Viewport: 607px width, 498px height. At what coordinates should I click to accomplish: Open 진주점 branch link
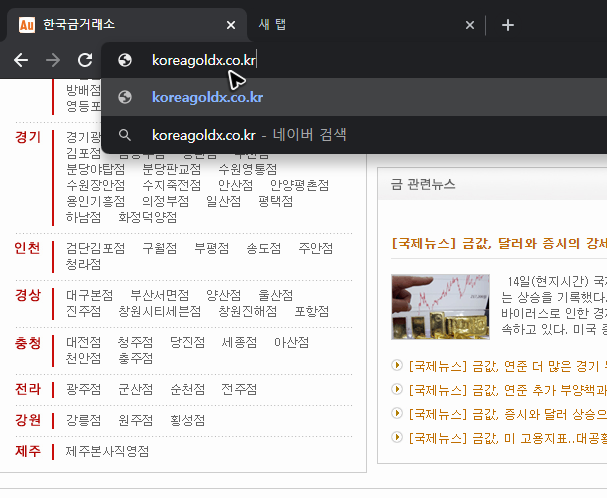tap(83, 311)
